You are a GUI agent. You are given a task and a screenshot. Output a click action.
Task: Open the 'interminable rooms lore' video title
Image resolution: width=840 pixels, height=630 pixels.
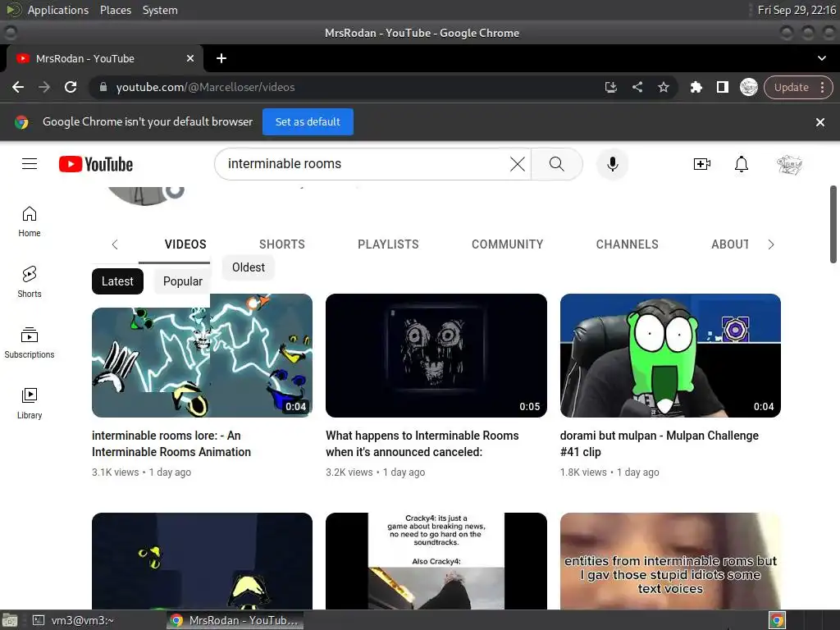tap(171, 444)
